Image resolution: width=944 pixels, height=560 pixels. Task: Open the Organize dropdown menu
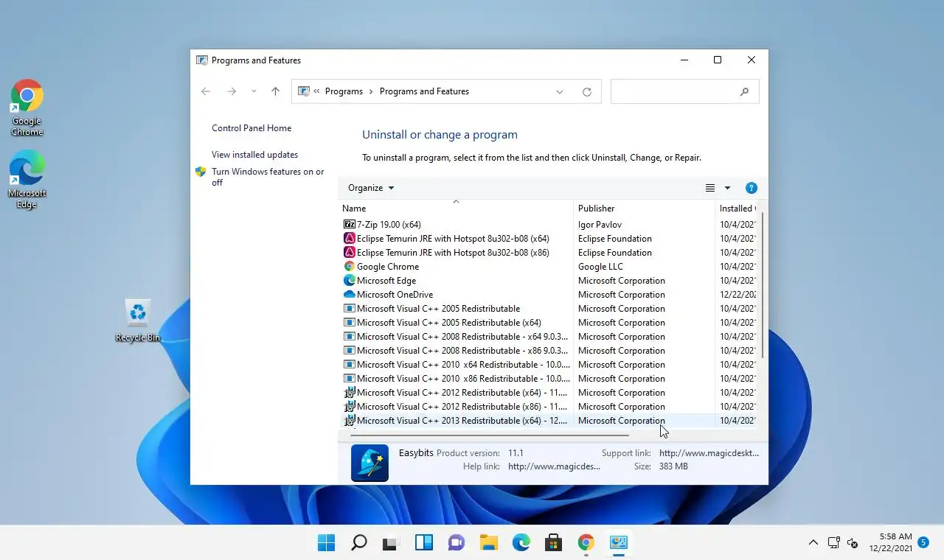point(371,188)
